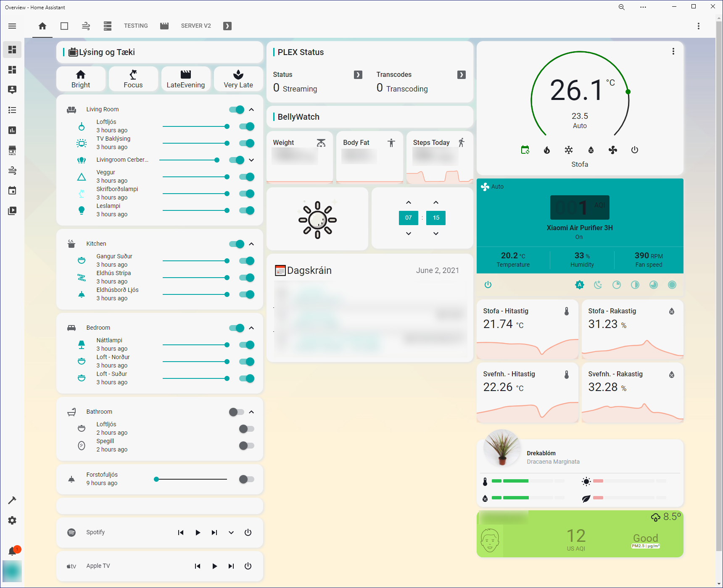This screenshot has width=723, height=588.
Task: Expand the Spotify source dropdown arrow
Action: pyautogui.click(x=231, y=533)
